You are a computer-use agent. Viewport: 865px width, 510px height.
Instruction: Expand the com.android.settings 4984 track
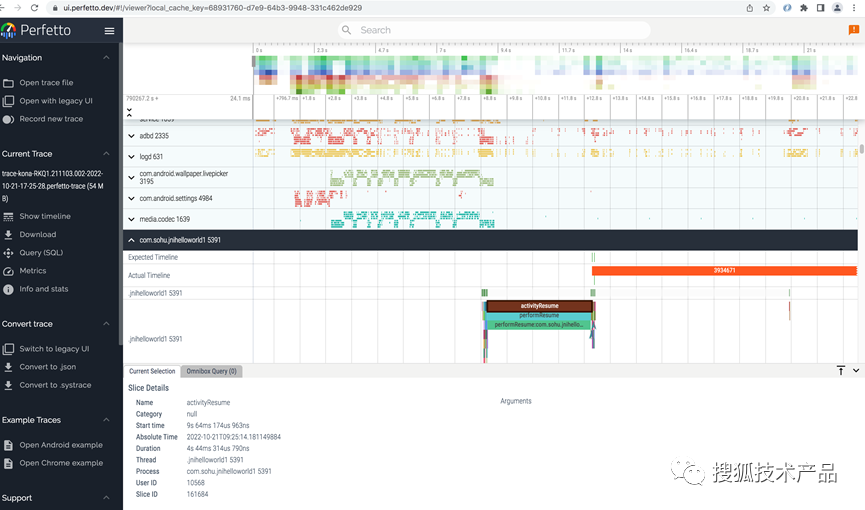click(131, 198)
